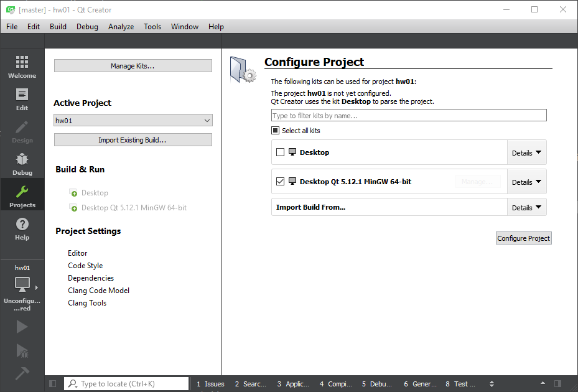Screen dimensions: 578x392
Task: Show Debugger Console pane
Action: pos(377,384)
